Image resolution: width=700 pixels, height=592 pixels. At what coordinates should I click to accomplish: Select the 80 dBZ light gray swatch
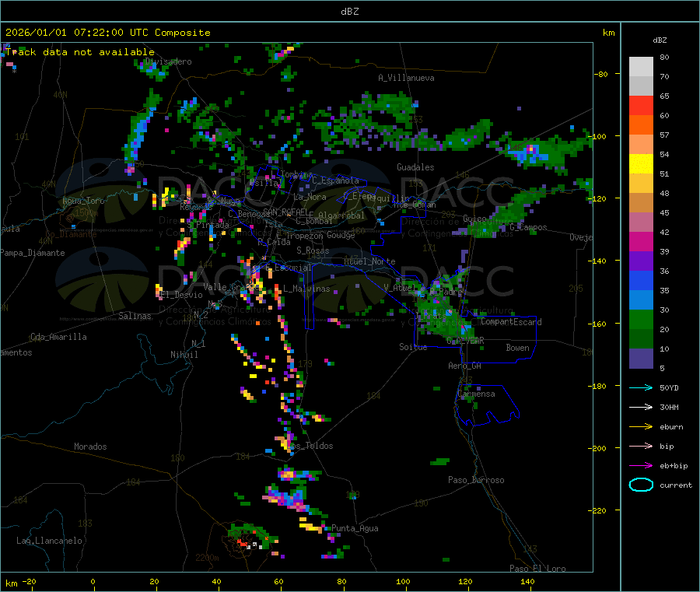tap(641, 67)
